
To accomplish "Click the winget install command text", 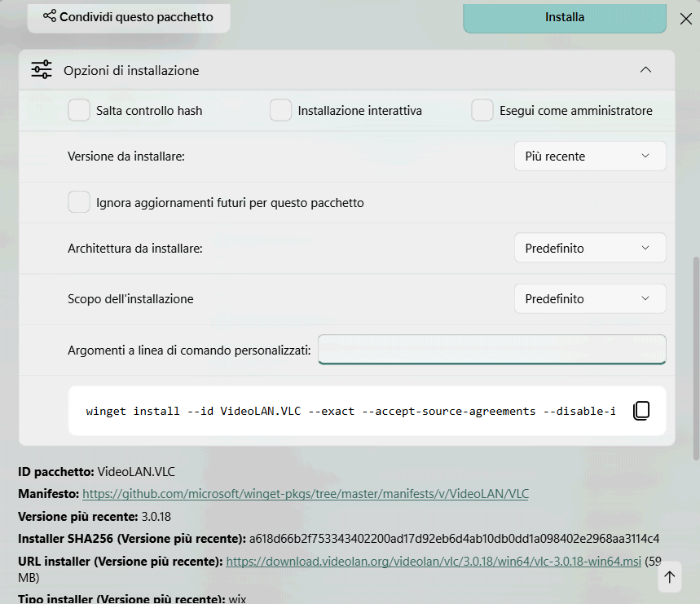I will click(x=350, y=411).
